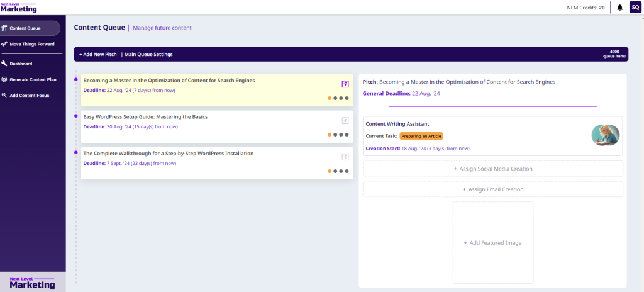Click the Move Things Forward checkmark icon
Image resolution: width=644 pixels, height=292 pixels.
[4, 44]
